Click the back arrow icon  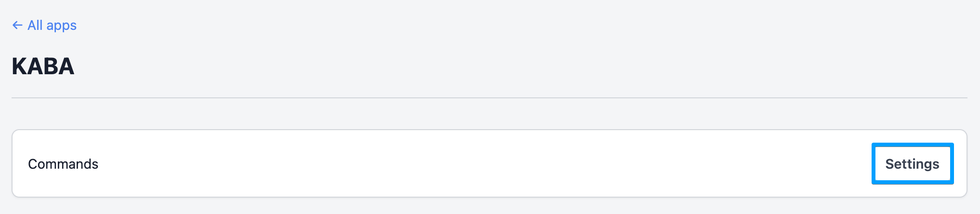(x=17, y=26)
